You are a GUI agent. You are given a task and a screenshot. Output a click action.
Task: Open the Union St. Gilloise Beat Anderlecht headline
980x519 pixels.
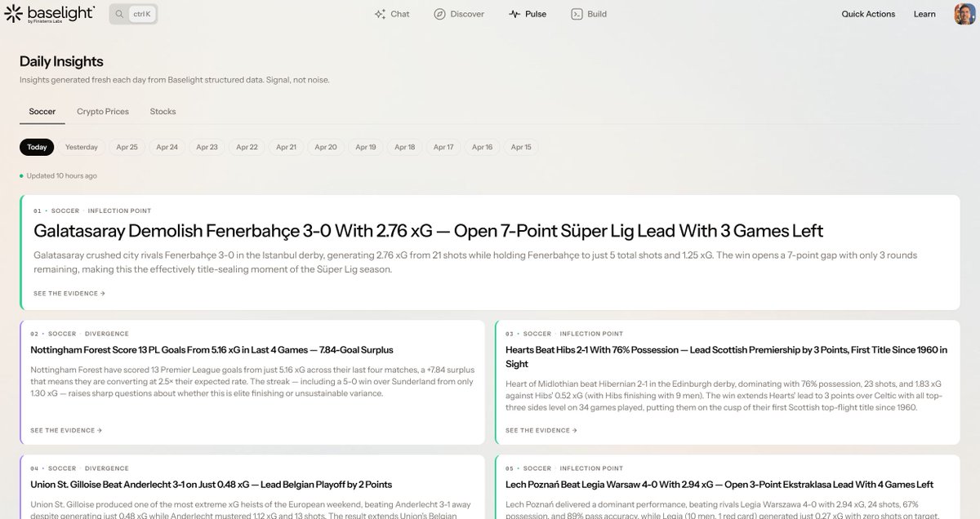click(211, 485)
